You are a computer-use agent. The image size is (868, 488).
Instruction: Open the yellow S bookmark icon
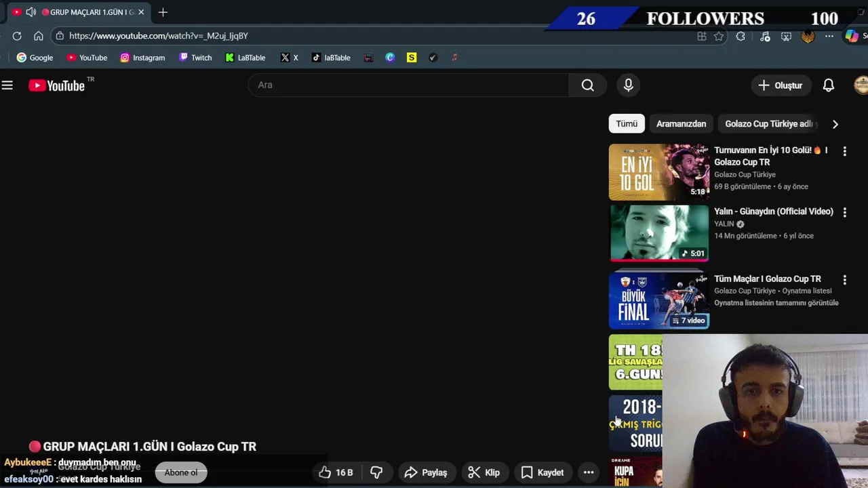tap(412, 58)
